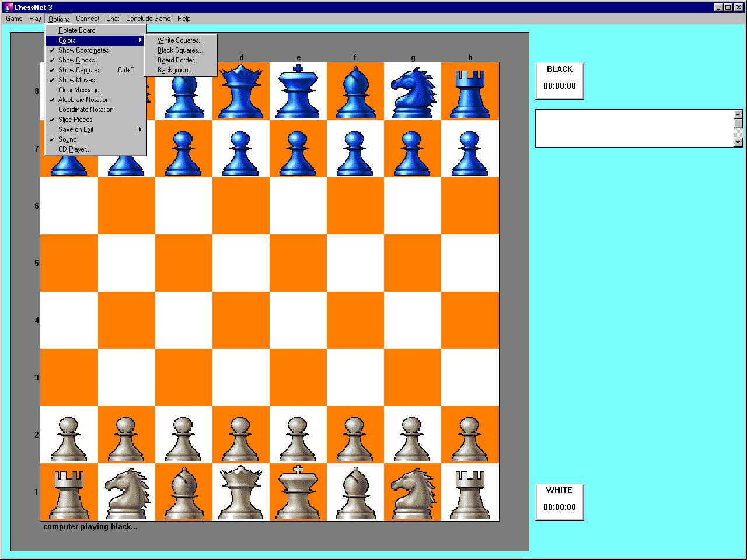Select the white bishop on f1
The height and width of the screenshot is (560, 747).
(x=355, y=492)
